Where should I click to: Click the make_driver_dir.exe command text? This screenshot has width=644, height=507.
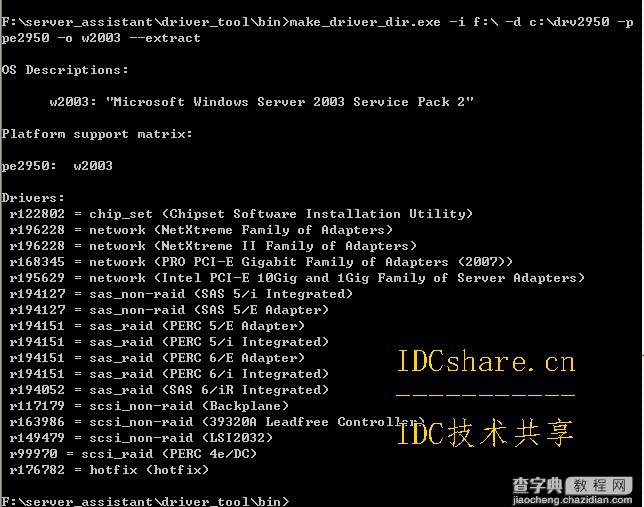click(x=365, y=22)
